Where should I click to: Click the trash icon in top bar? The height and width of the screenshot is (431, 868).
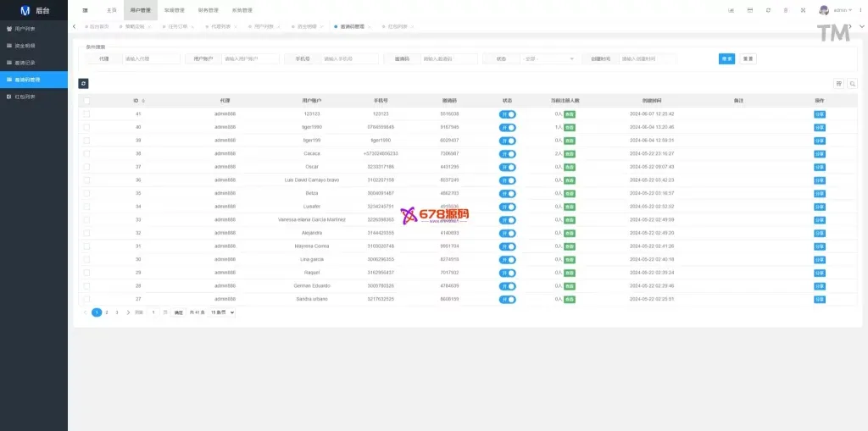786,10
